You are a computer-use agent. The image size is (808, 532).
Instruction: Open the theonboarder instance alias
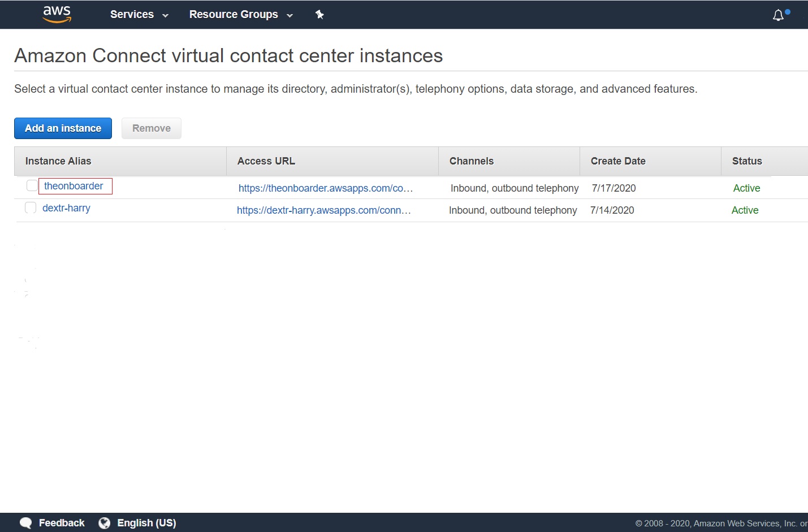pyautogui.click(x=74, y=186)
